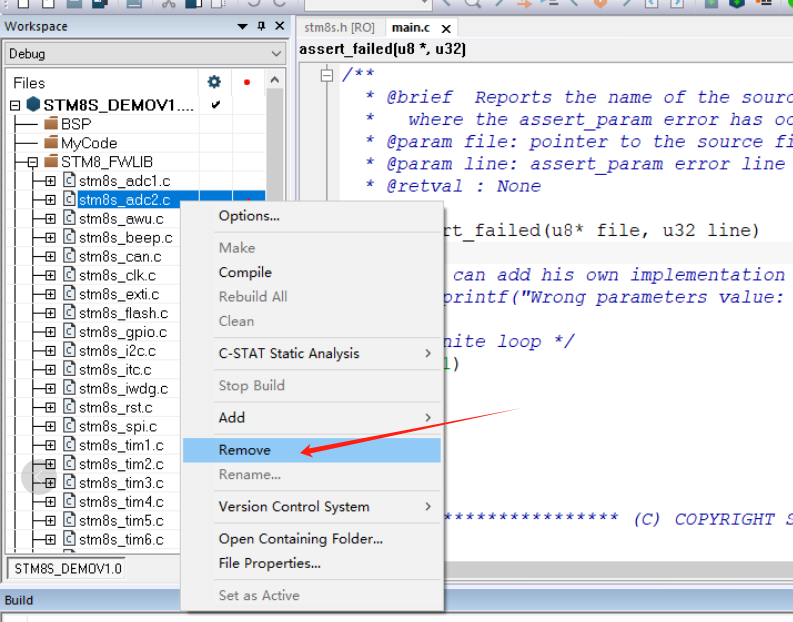
Task: Click the gear column header icon
Action: pos(214,82)
